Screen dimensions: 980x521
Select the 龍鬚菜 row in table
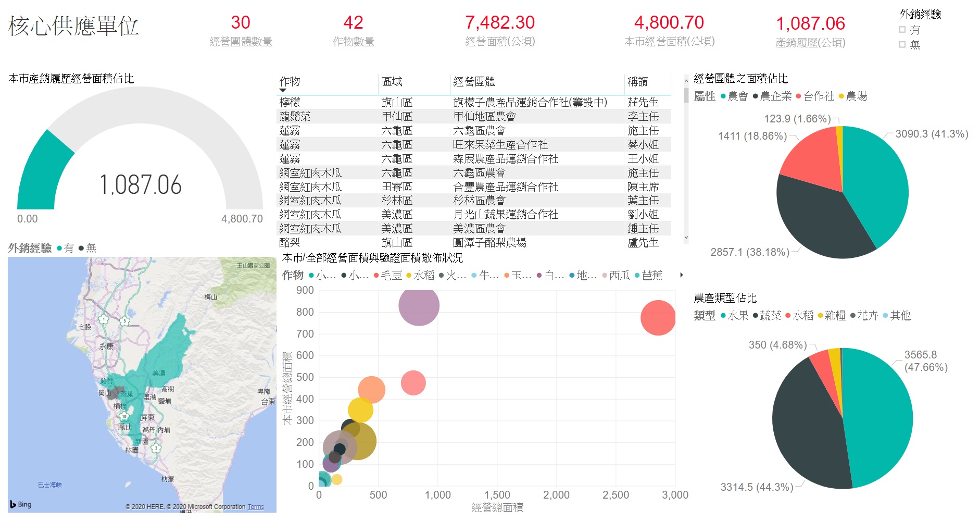coord(473,116)
